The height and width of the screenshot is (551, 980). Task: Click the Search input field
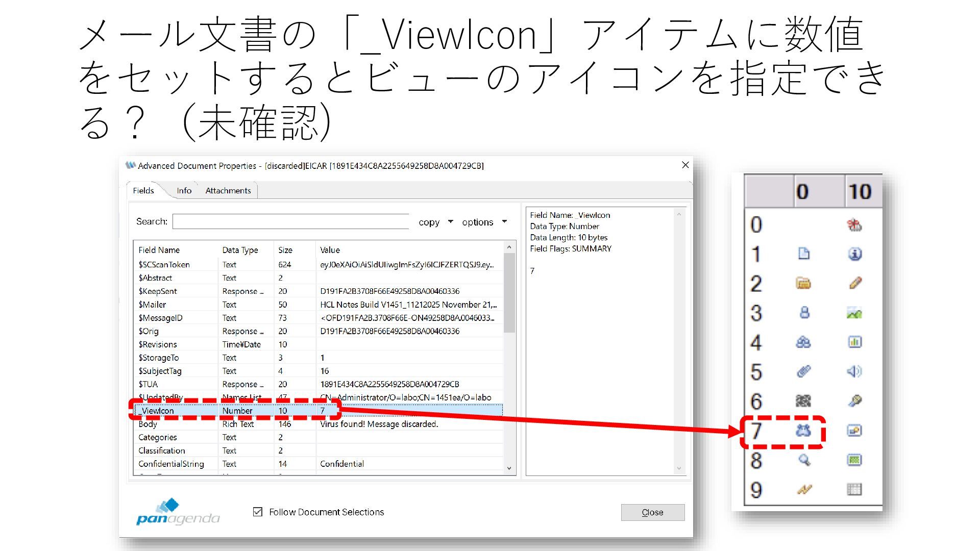pyautogui.click(x=290, y=221)
